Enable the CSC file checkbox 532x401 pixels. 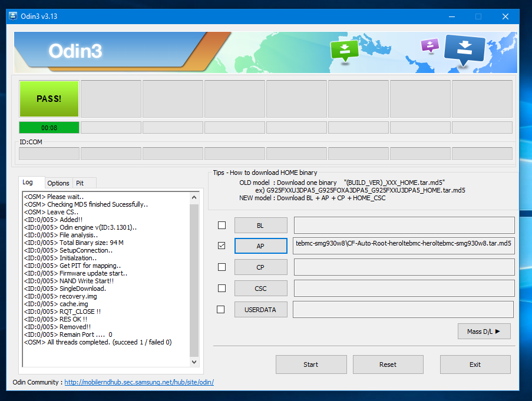click(222, 288)
